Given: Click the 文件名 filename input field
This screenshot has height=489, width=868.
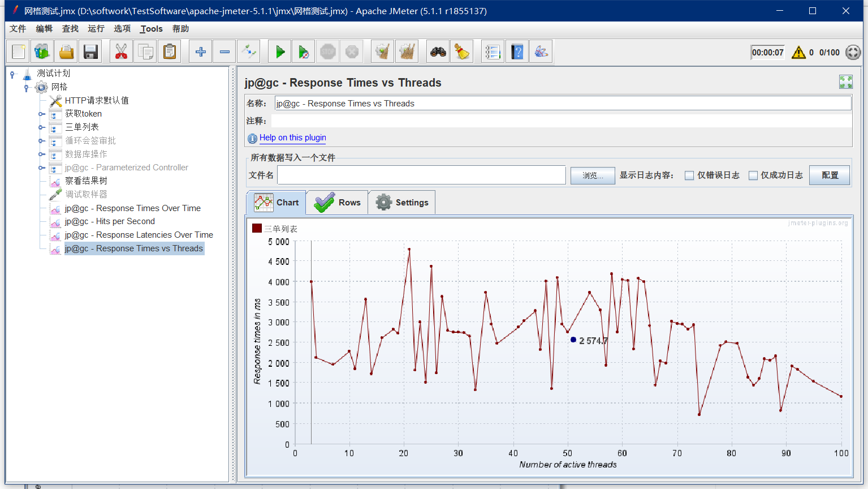Looking at the screenshot, I should tap(421, 175).
